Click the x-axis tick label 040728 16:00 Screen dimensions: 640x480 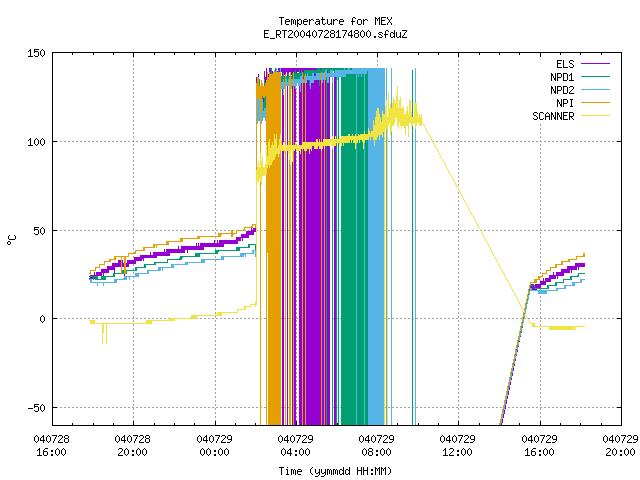coord(51,446)
